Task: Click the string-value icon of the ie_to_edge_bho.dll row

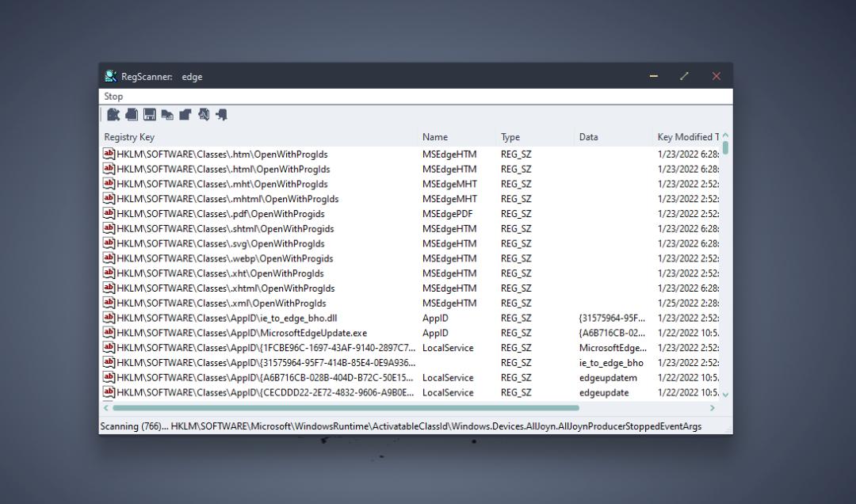Action: point(109,317)
